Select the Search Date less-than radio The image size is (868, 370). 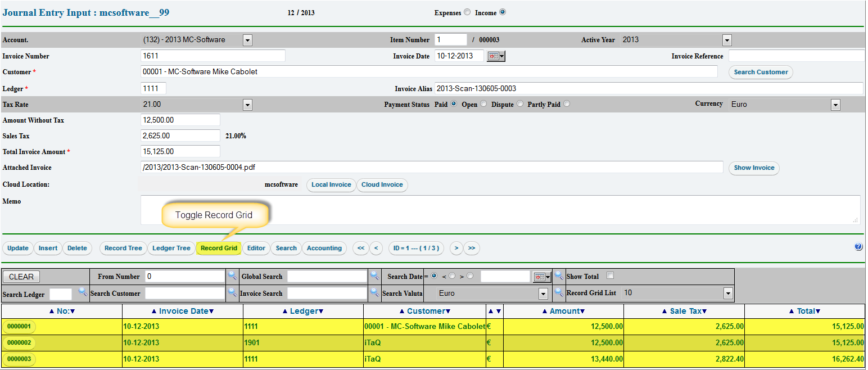452,276
